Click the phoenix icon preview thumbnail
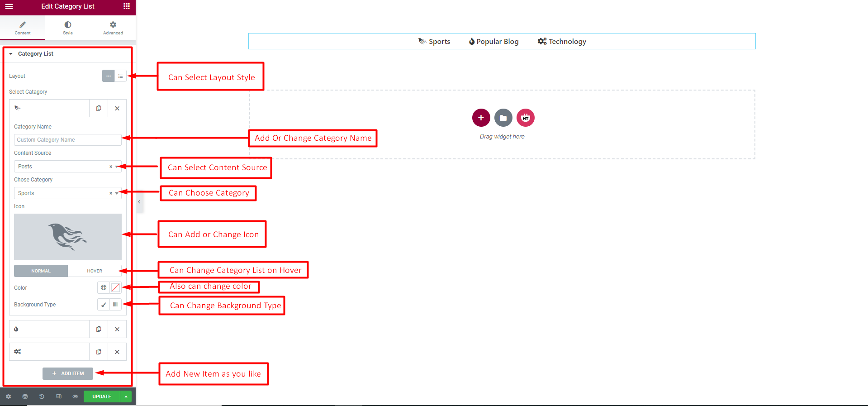 [x=68, y=237]
